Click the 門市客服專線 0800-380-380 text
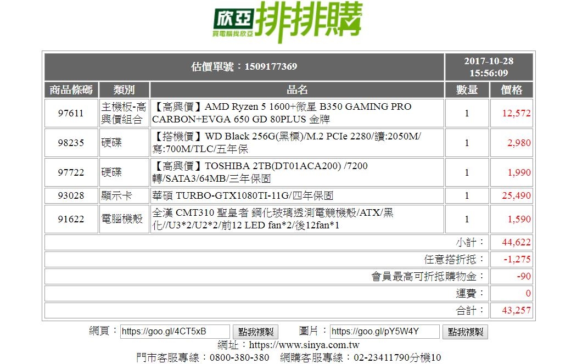588x364 pixels. [x=203, y=357]
